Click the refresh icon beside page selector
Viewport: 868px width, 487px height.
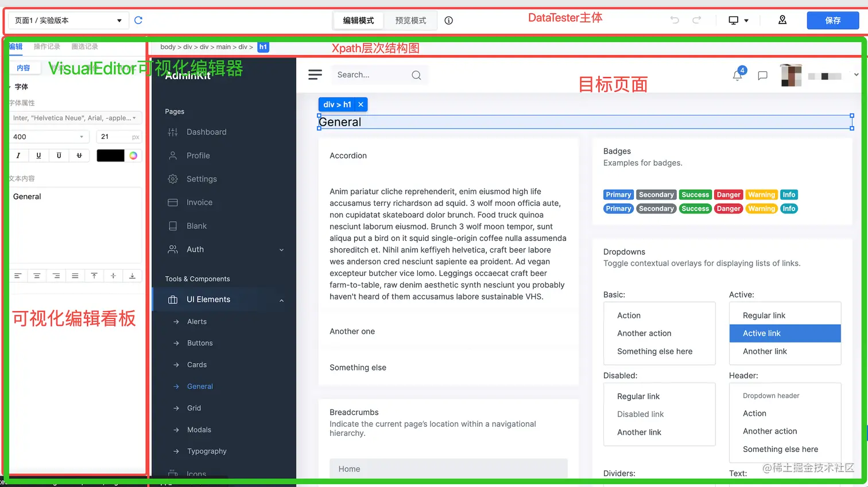pos(138,20)
